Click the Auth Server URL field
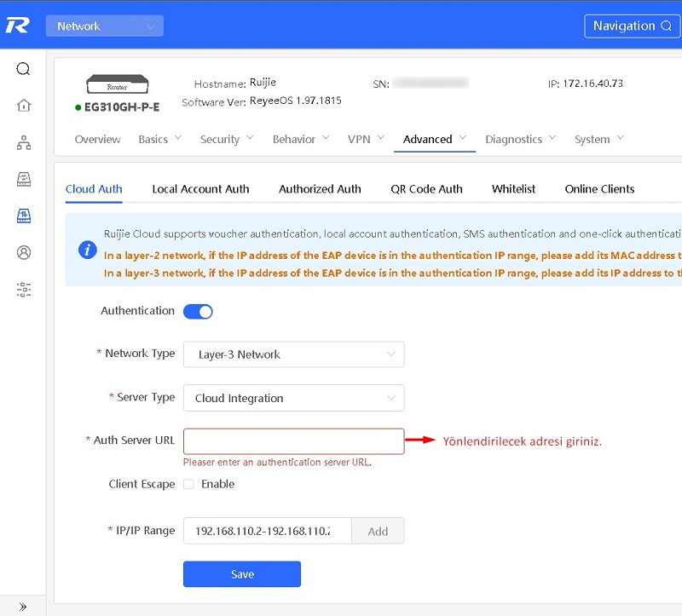Screen dimensions: 682x616 (x=293, y=441)
